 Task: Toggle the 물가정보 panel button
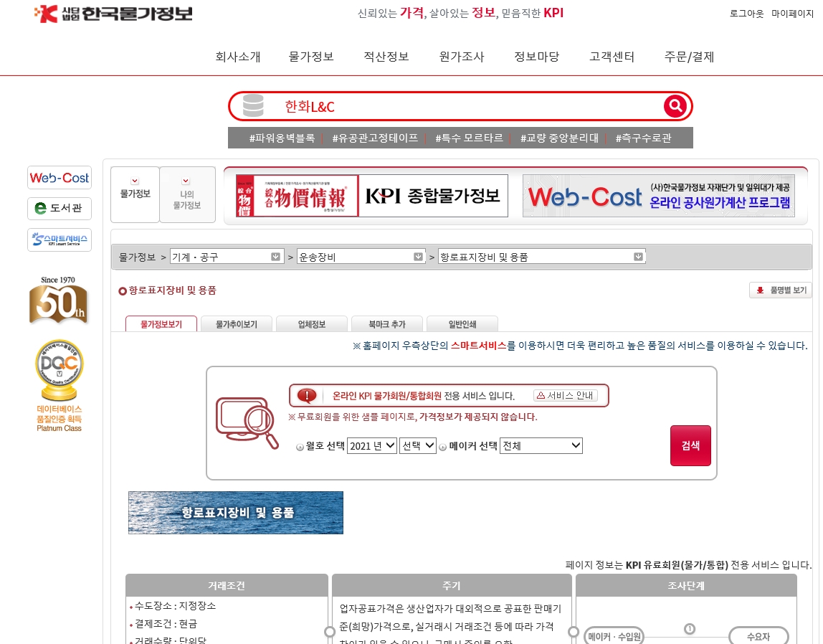point(135,194)
